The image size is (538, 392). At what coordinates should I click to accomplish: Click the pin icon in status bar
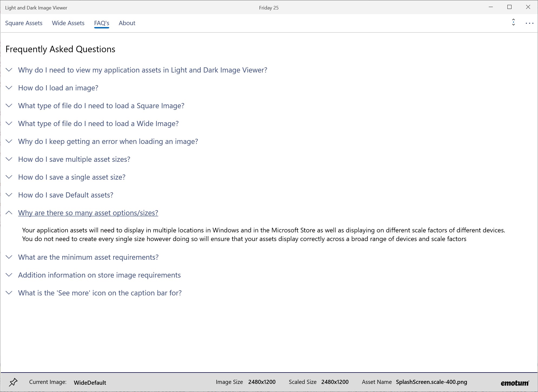pos(13,382)
